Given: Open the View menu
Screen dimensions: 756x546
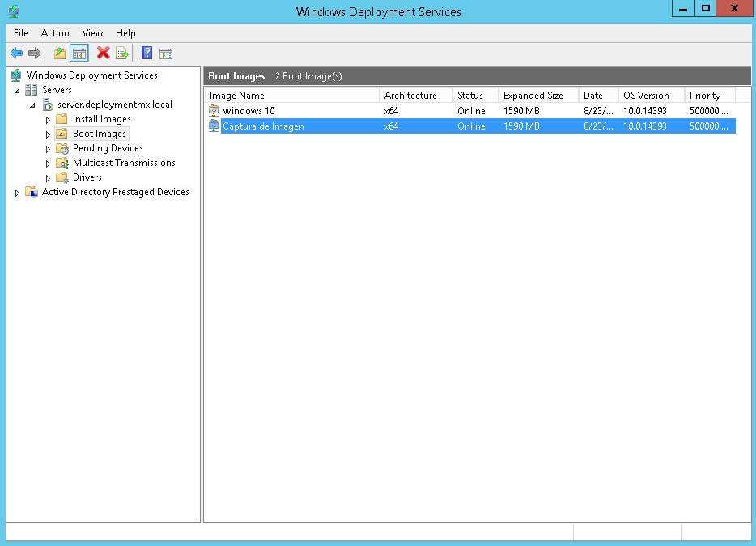Looking at the screenshot, I should [x=92, y=33].
